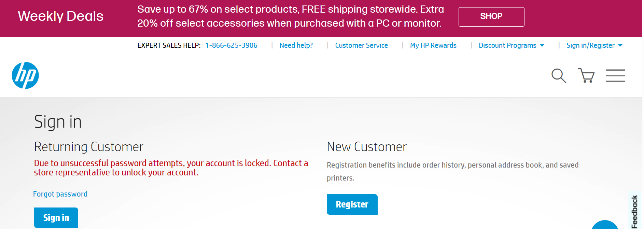Viewport: 644px width, 229px height.
Task: Click the Returning Customer heading area
Action: [x=88, y=147]
